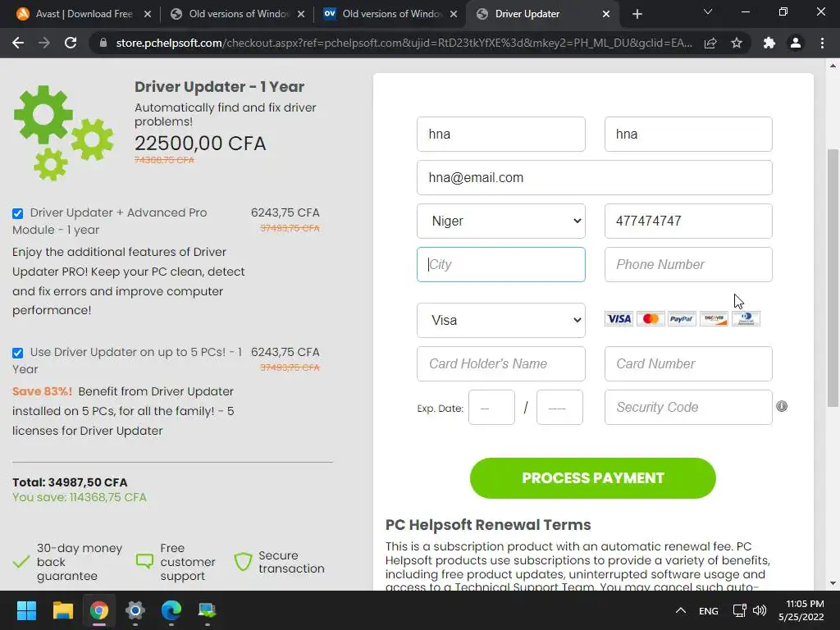Screen dimensions: 840x630
Task: Open Chrome from the taskbar
Action: [x=99, y=610]
